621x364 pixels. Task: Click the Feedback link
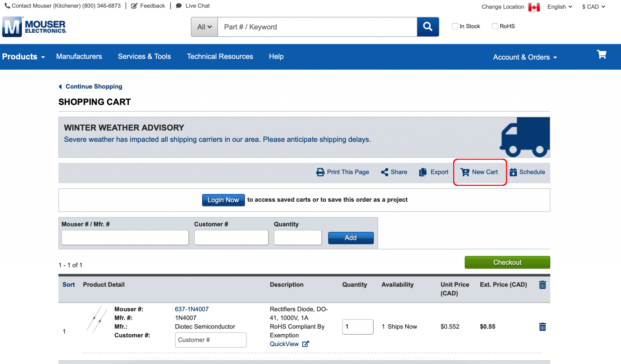pyautogui.click(x=152, y=6)
